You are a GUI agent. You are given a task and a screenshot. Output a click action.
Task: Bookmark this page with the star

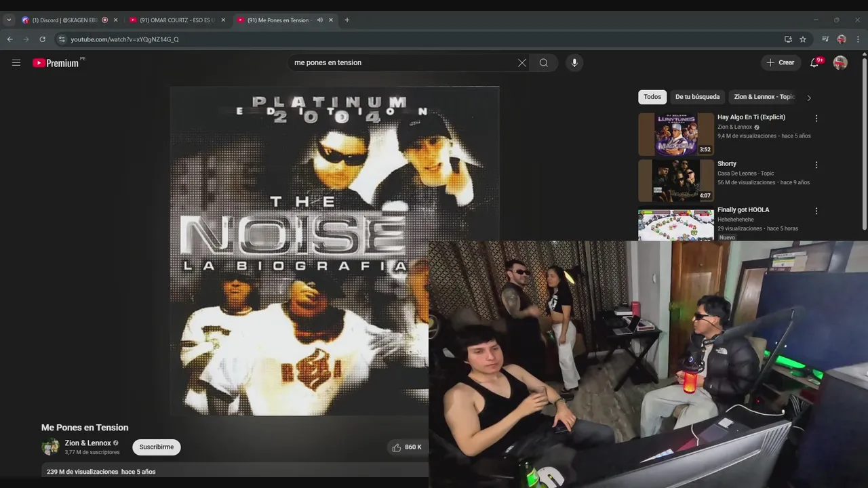point(803,39)
